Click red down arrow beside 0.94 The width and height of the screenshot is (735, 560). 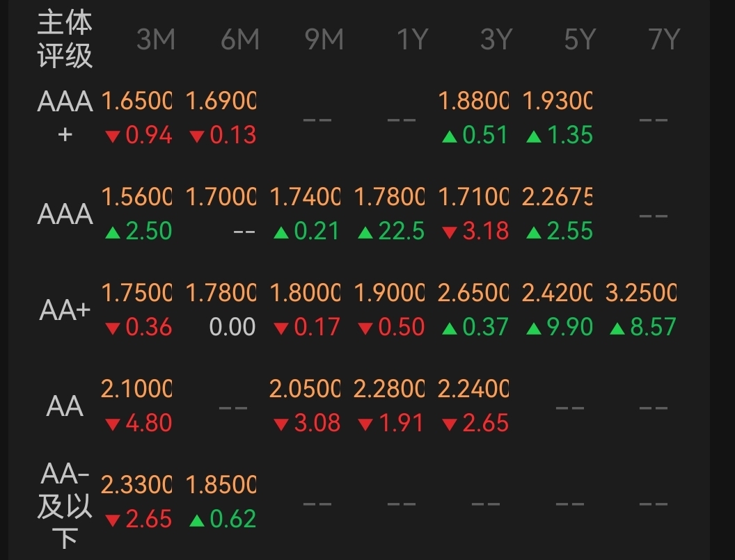tap(112, 136)
